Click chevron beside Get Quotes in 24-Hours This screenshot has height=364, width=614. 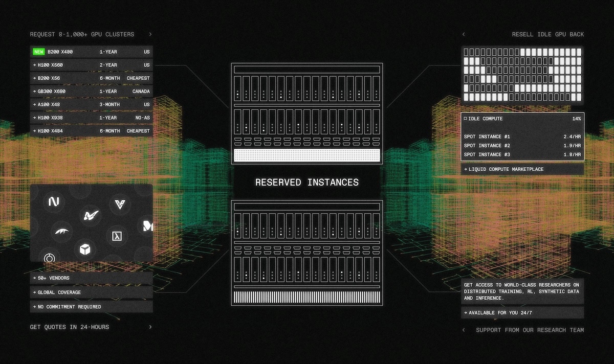[x=150, y=327]
